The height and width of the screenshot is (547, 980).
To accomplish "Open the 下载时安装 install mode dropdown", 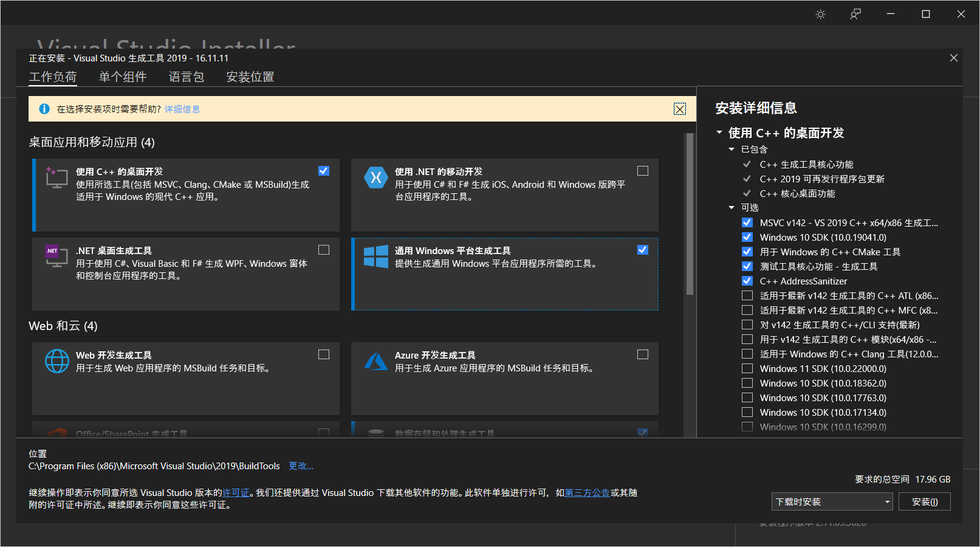I will tap(832, 501).
